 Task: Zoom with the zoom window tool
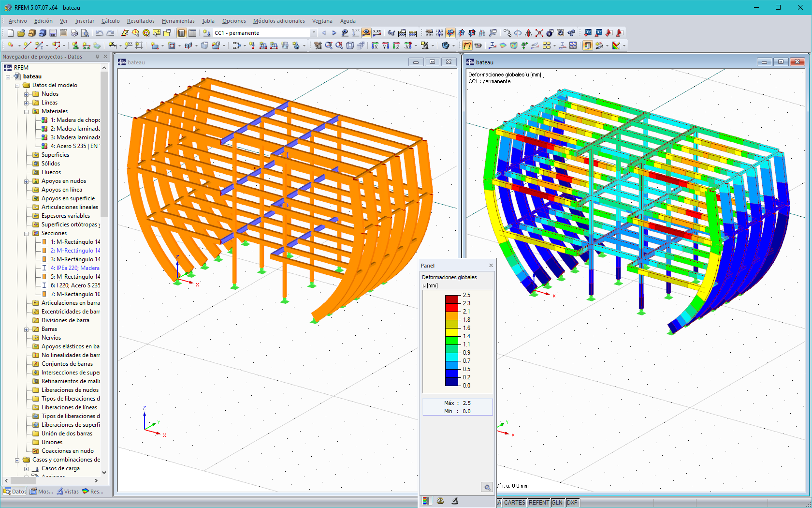[329, 45]
